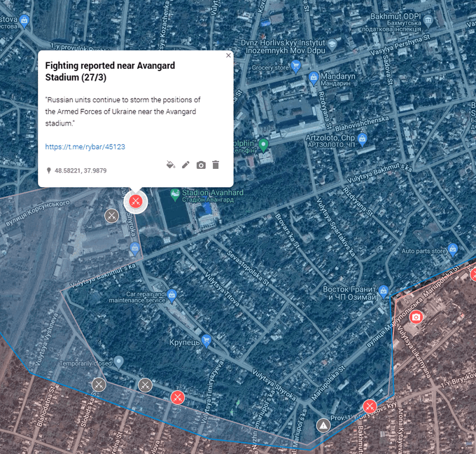Click the Temporarily closed location pin
The image size is (476, 454).
point(119,361)
